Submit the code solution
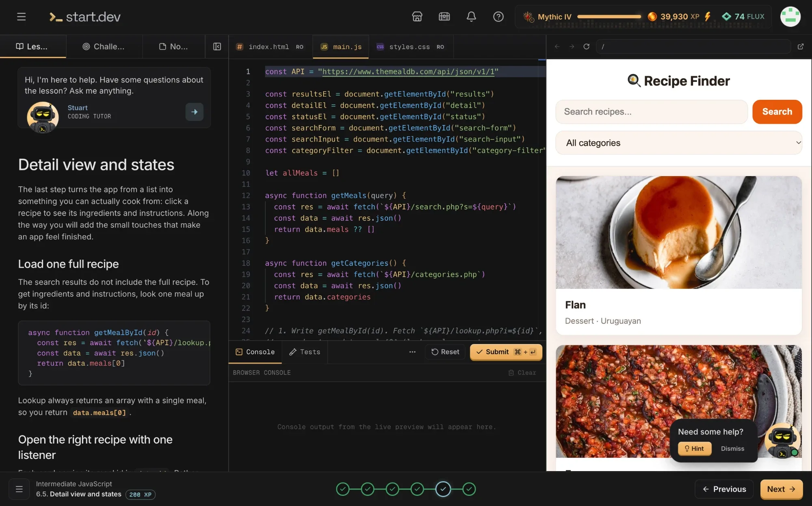Viewport: 812px width, 506px height. (506, 352)
